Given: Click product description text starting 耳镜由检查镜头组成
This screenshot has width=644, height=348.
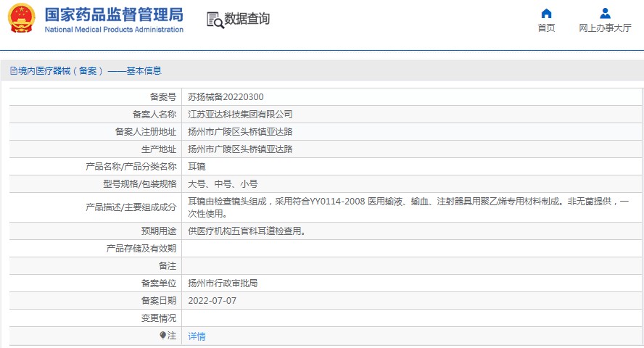Looking at the screenshot, I should (x=408, y=207).
